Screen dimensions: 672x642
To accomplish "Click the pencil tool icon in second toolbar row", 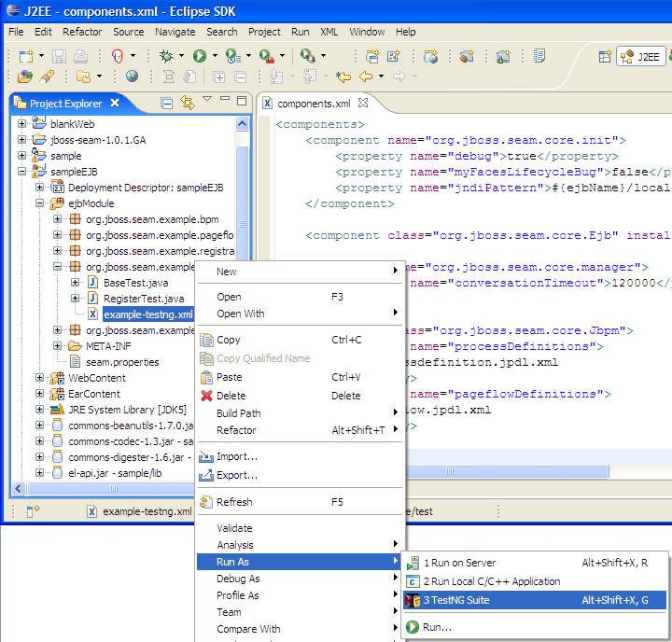I will point(47,77).
